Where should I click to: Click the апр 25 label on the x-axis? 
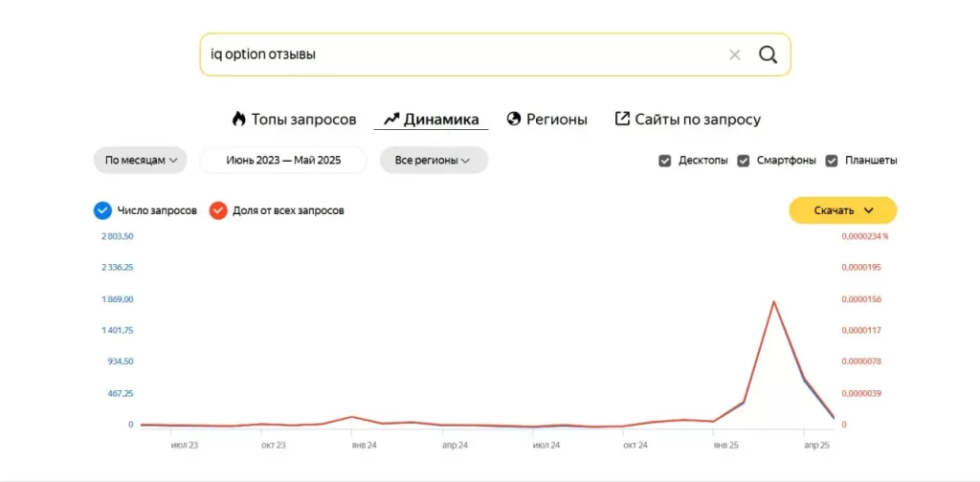point(816,445)
